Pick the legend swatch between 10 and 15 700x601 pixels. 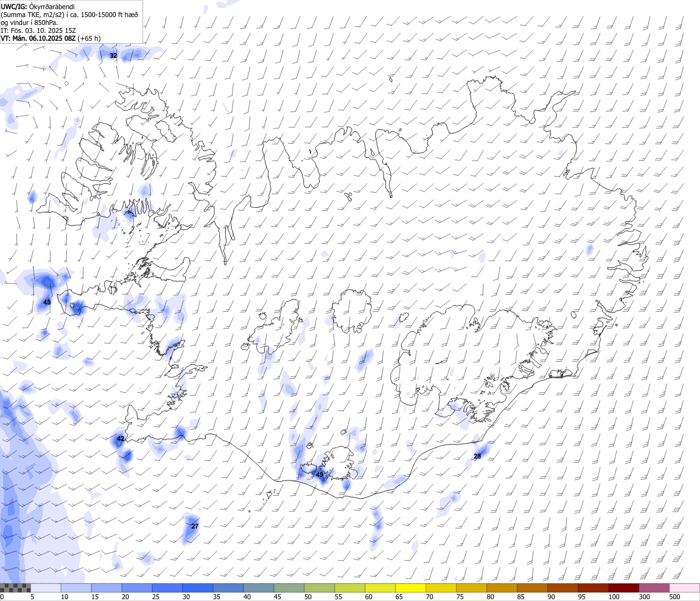(x=76, y=588)
